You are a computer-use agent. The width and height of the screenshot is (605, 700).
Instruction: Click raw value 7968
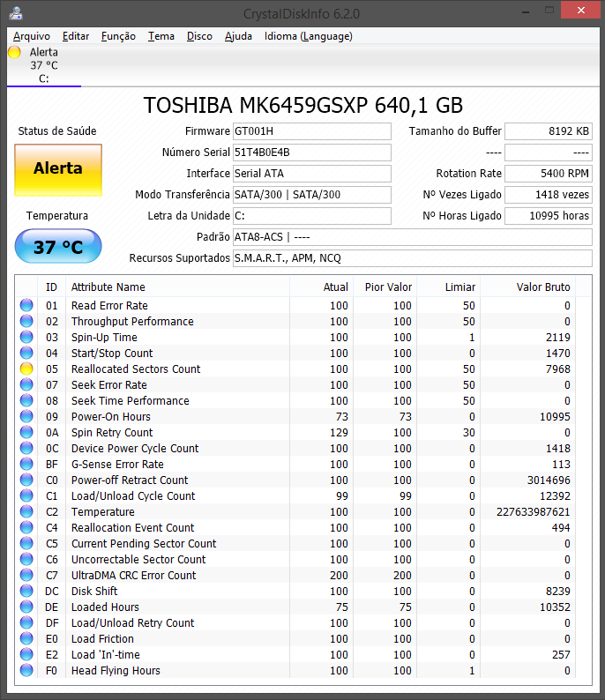point(558,369)
